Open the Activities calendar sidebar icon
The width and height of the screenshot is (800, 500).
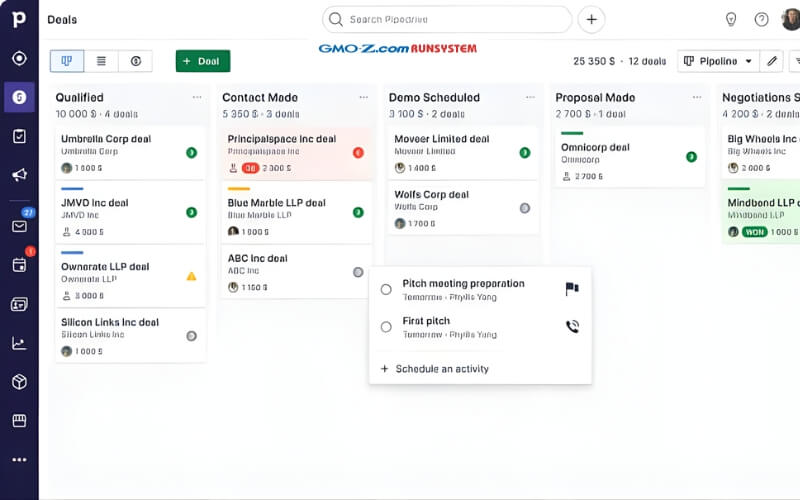[x=19, y=265]
